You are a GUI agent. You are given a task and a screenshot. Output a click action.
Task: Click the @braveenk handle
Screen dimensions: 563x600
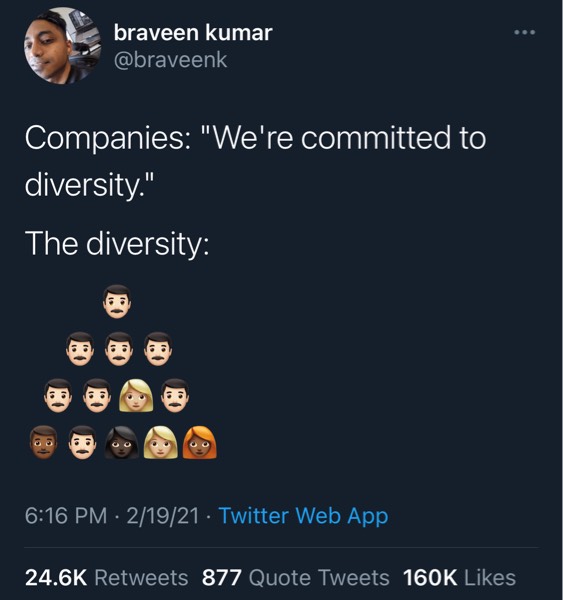pyautogui.click(x=170, y=60)
